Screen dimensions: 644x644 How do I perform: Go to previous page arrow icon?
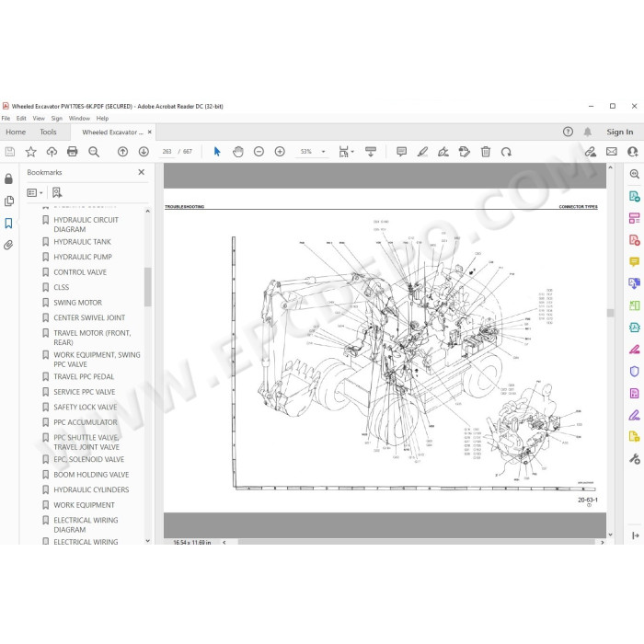pos(122,152)
